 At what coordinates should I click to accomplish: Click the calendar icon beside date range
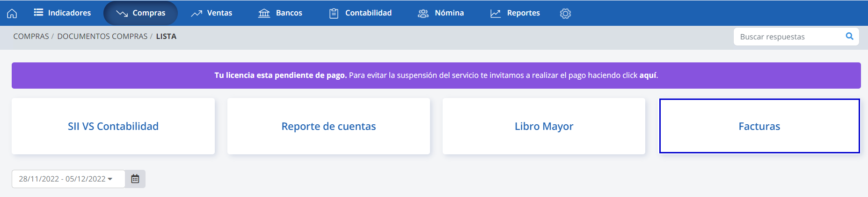click(x=135, y=179)
